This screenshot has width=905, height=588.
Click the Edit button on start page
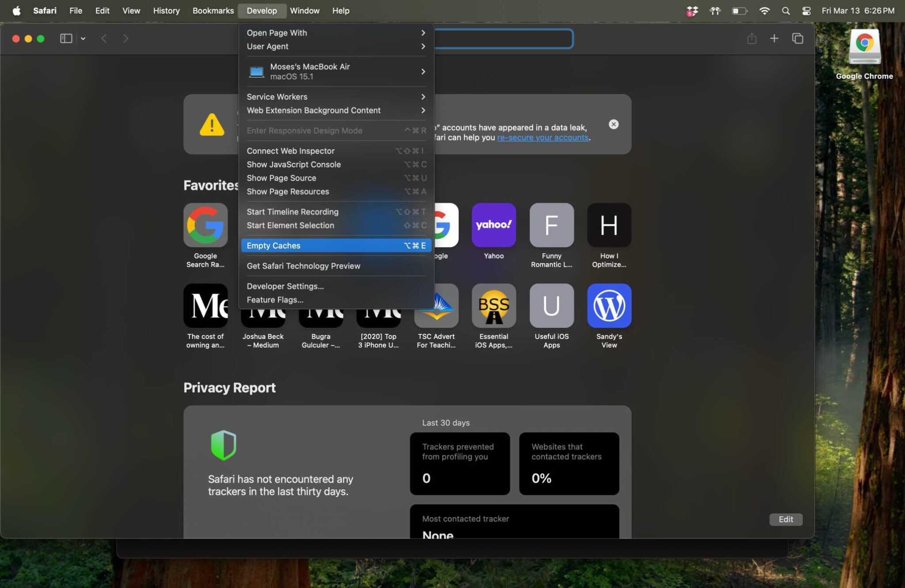point(786,519)
